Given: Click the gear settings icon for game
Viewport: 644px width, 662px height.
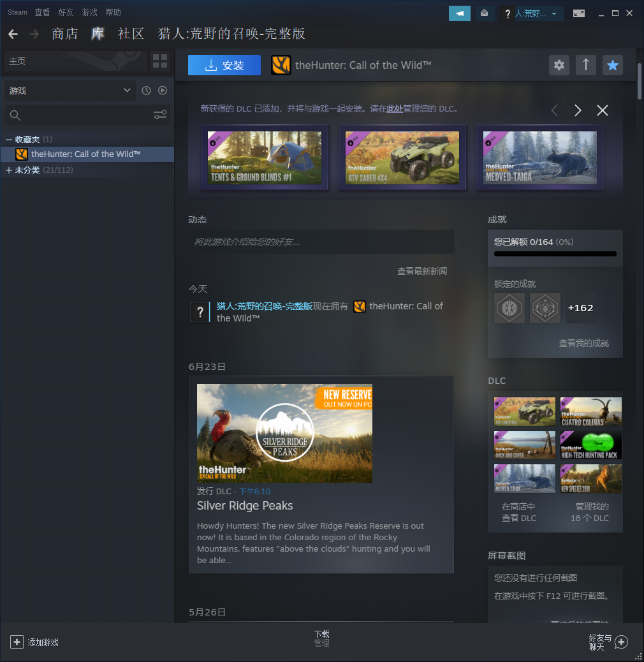Looking at the screenshot, I should [x=559, y=65].
